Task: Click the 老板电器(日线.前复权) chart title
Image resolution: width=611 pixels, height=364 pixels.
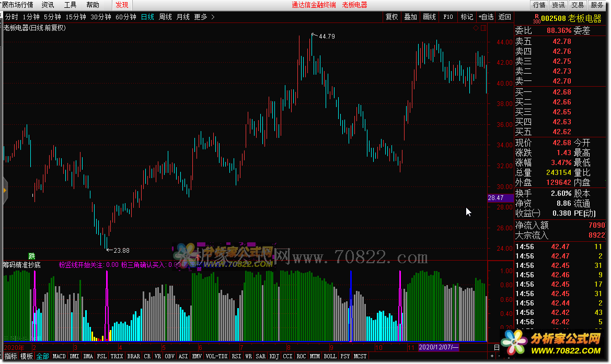Action: (x=34, y=28)
